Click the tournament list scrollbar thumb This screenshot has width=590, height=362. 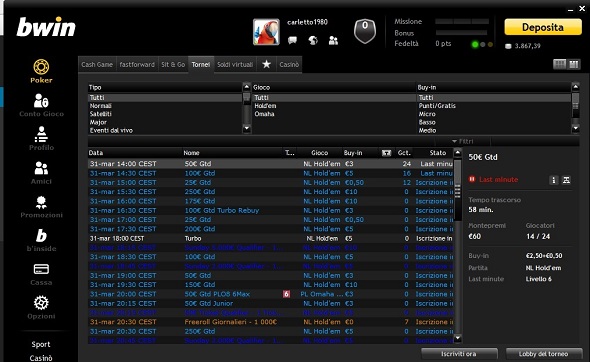[458, 190]
